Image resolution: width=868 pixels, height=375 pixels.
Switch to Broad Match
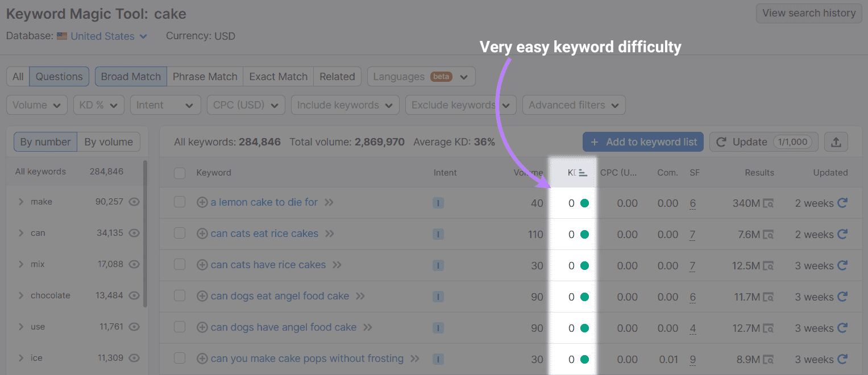tap(131, 77)
